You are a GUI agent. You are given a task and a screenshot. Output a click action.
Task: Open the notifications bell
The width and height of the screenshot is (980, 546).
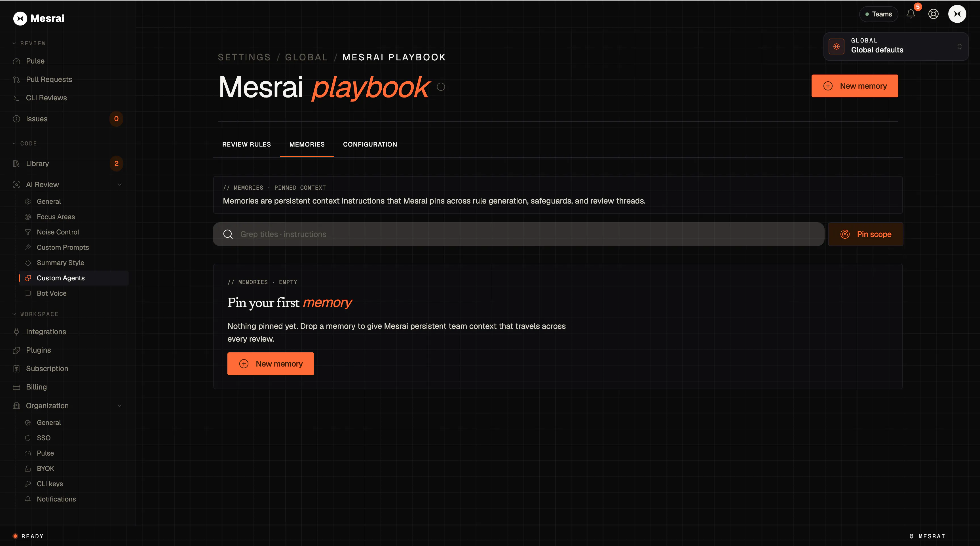coord(911,14)
